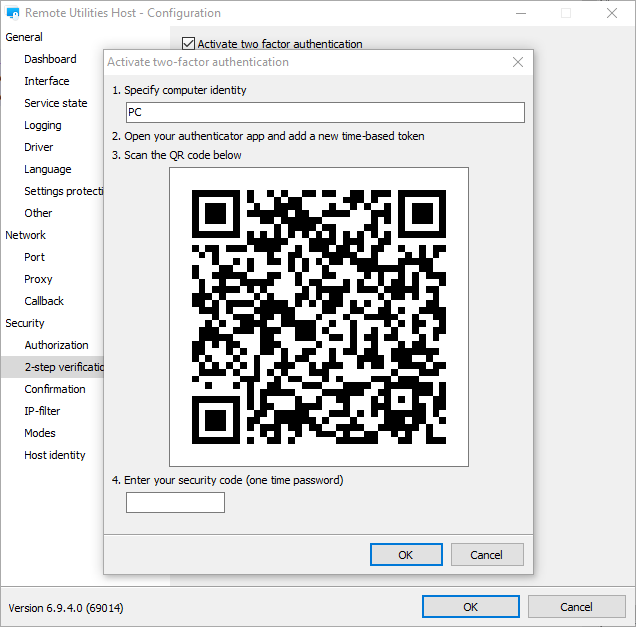Open Authorization under Security
This screenshot has width=636, height=627.
[56, 345]
